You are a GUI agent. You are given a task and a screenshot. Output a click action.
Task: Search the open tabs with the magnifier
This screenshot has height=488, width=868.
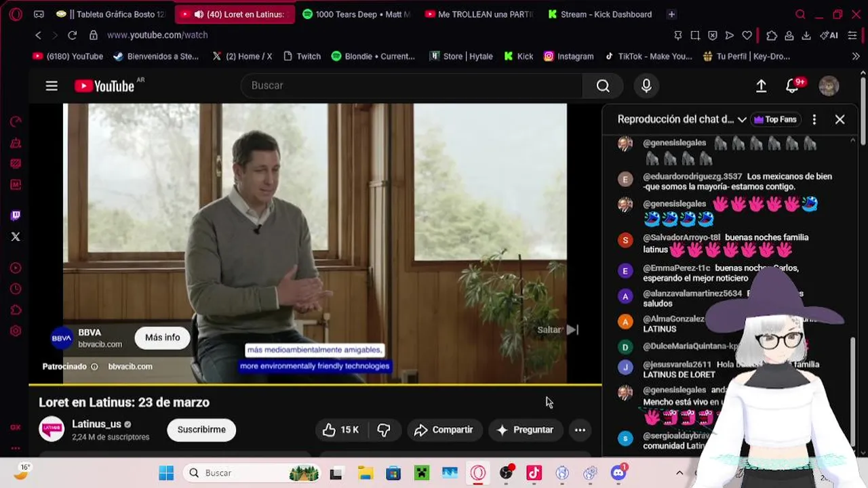click(800, 14)
